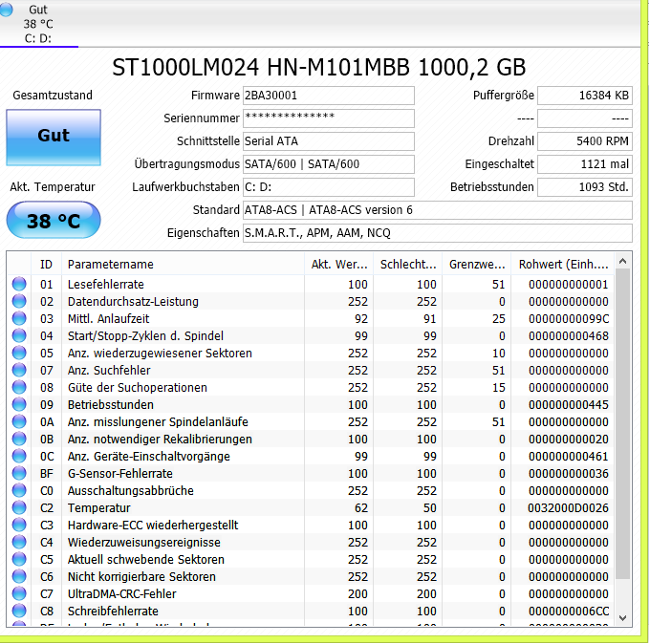Click status orb of row 05 wiederzugewiesener Sektoren
This screenshot has height=644, width=650.
[19, 353]
